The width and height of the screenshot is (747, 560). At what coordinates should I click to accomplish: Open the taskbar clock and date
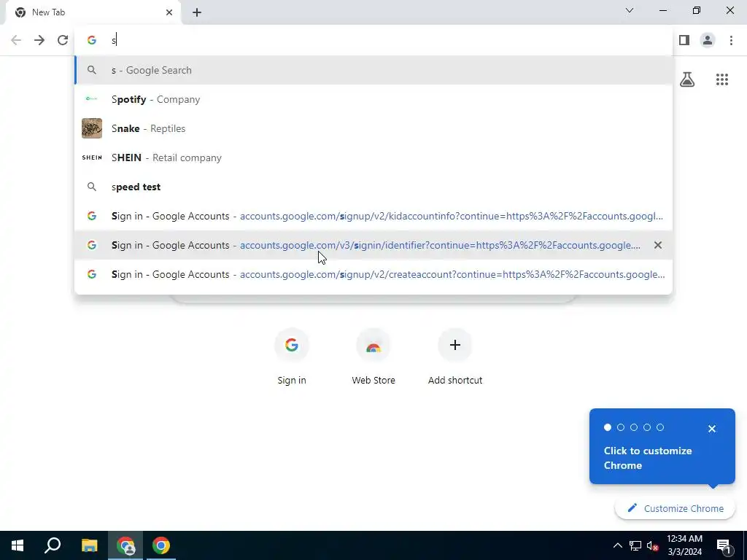(684, 545)
